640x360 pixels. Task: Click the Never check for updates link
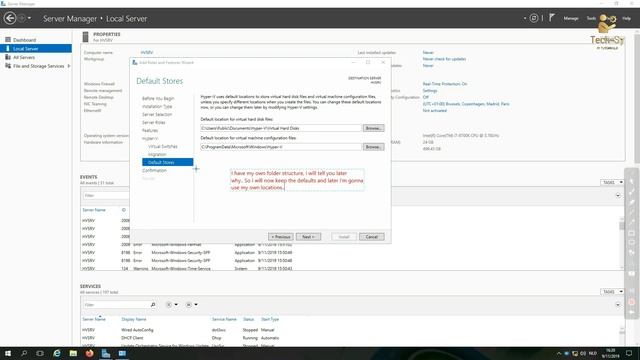point(444,59)
